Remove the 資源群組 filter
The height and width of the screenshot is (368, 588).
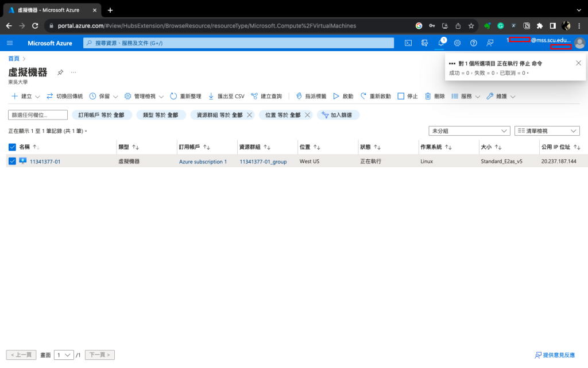click(249, 115)
